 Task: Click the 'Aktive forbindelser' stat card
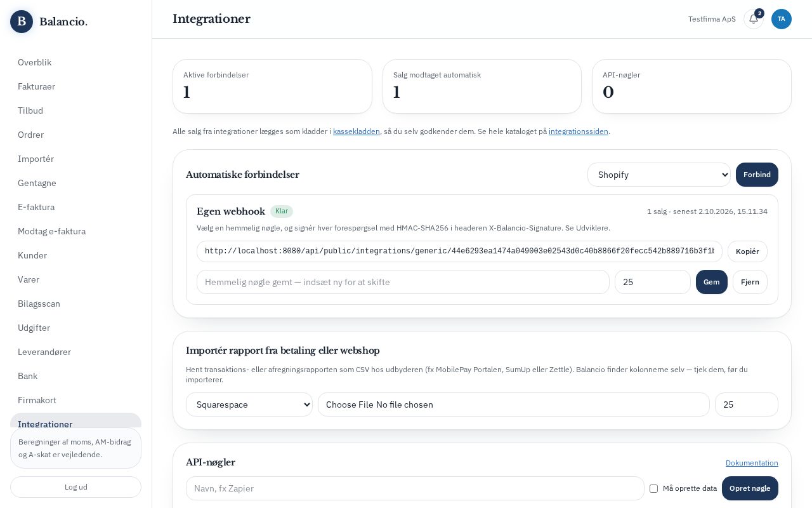(x=272, y=86)
